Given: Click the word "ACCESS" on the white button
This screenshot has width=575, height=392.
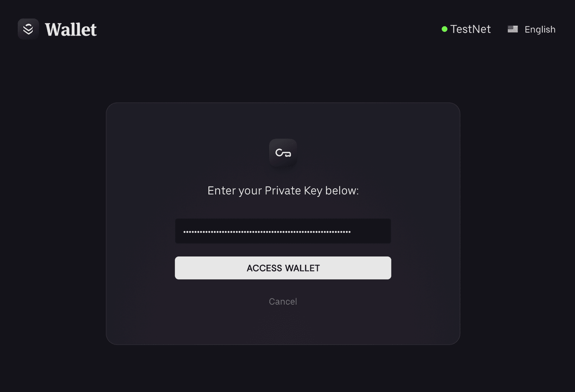Looking at the screenshot, I should [264, 268].
